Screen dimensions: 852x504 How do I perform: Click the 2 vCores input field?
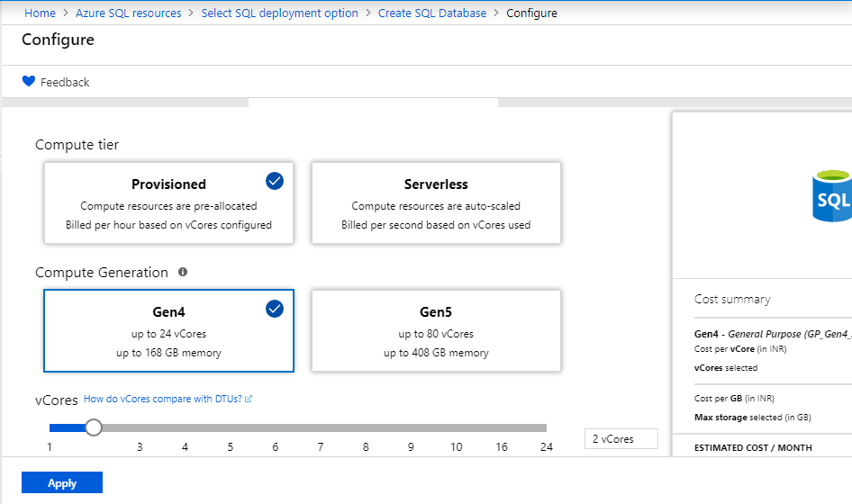coord(621,439)
